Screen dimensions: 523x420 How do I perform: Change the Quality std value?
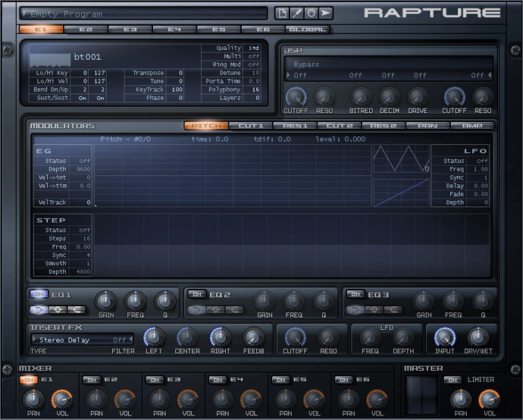pyautogui.click(x=253, y=48)
